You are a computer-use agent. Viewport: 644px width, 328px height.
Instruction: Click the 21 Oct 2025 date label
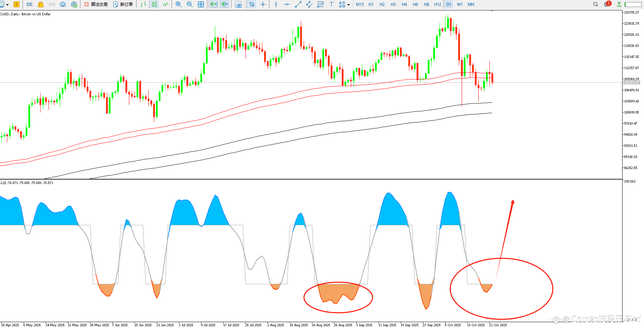498,325
